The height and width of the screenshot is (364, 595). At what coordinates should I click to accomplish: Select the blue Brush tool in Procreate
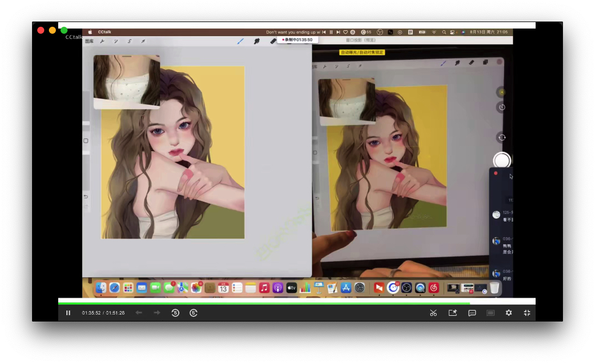click(240, 41)
